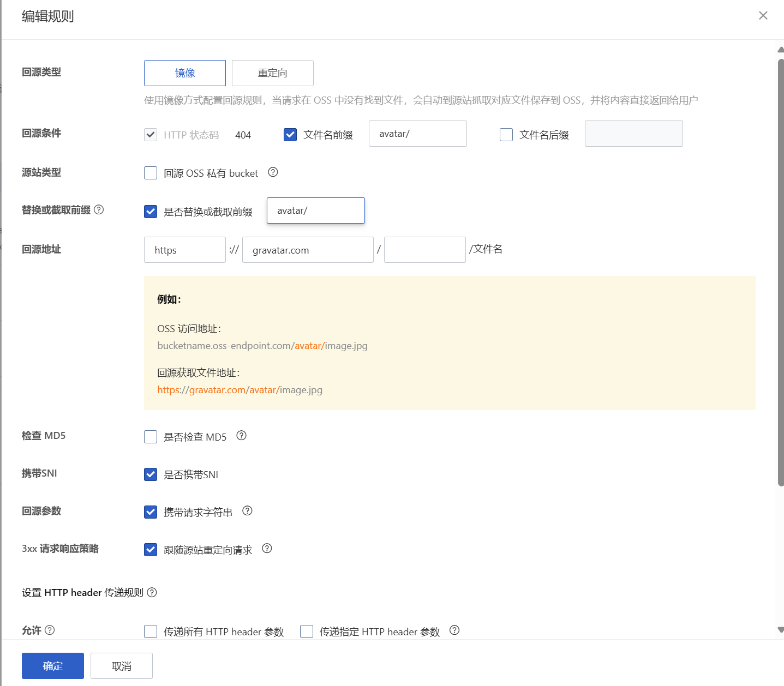Uncheck the 文件名前缀 checkbox

tap(290, 135)
